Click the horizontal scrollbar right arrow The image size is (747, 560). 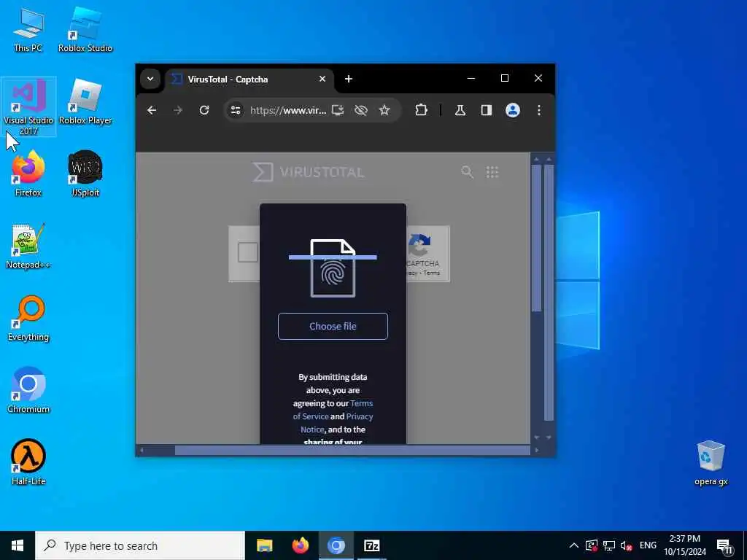coord(536,450)
